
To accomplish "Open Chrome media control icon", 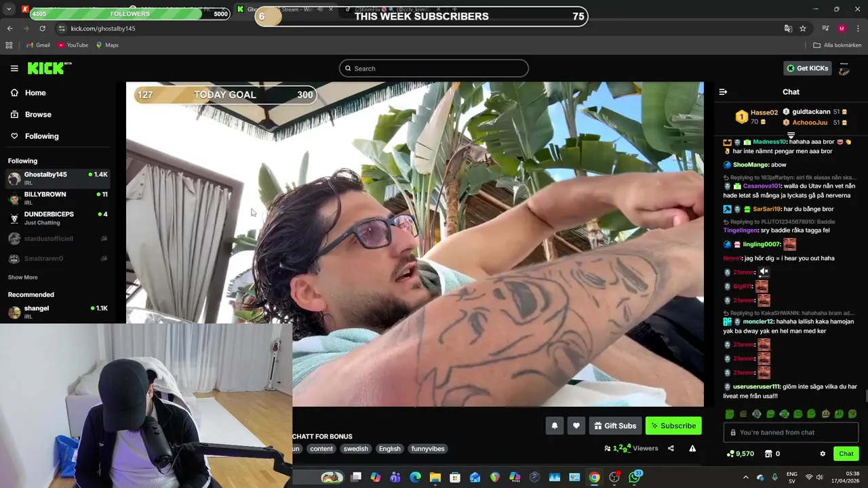I will pyautogui.click(x=825, y=28).
